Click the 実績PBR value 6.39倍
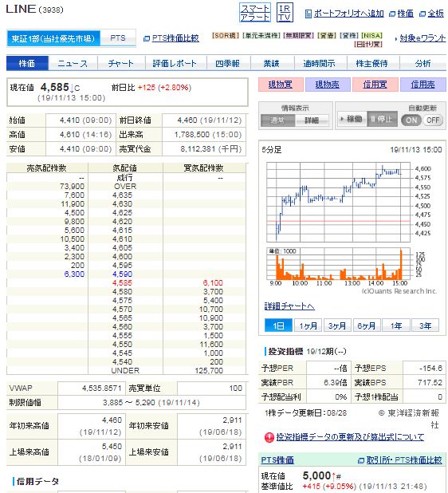This screenshot has width=448, height=493. point(336,383)
